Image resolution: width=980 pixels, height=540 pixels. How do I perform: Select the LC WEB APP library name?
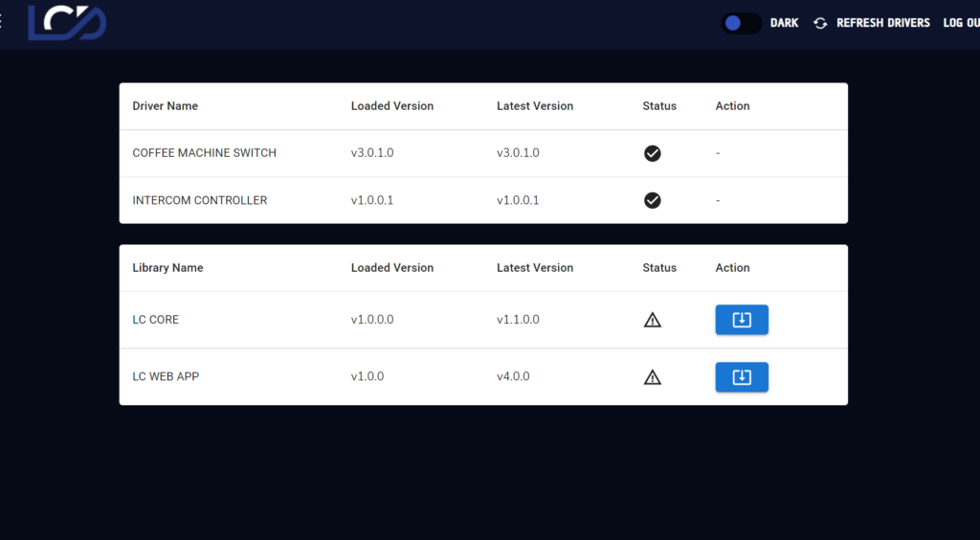click(166, 377)
